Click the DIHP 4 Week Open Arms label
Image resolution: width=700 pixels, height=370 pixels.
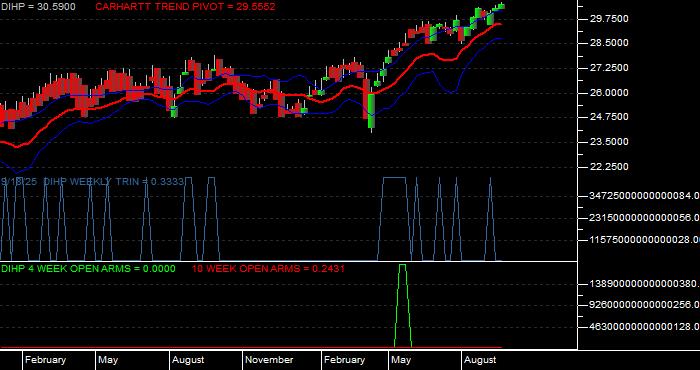88,269
